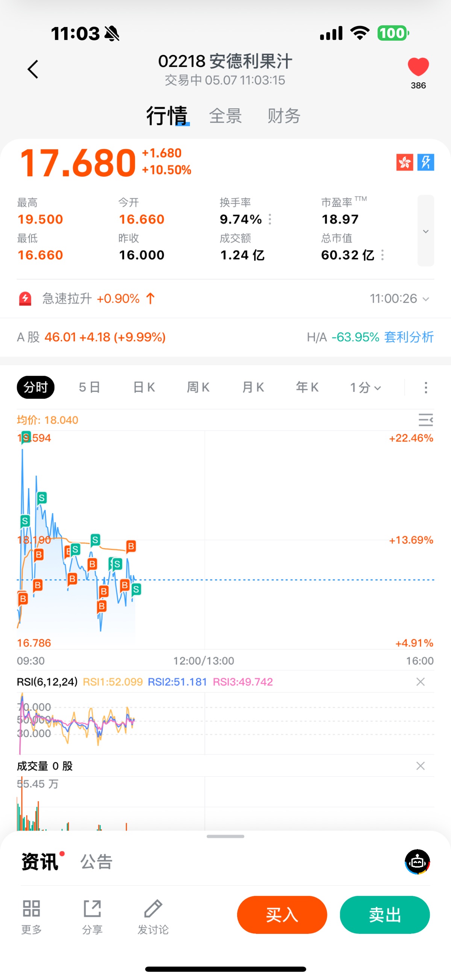Tap the back arrow icon
The height and width of the screenshot is (980, 451).
pos(33,69)
